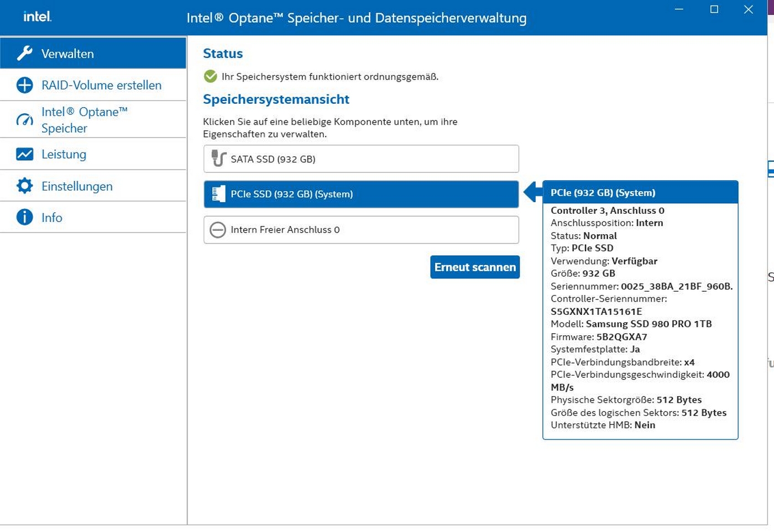Click the plus icon for RAID-Volume erstellen

pyautogui.click(x=24, y=85)
